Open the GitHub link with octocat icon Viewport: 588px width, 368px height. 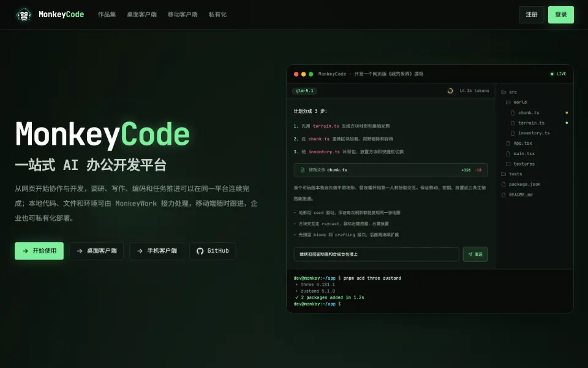tap(213, 251)
